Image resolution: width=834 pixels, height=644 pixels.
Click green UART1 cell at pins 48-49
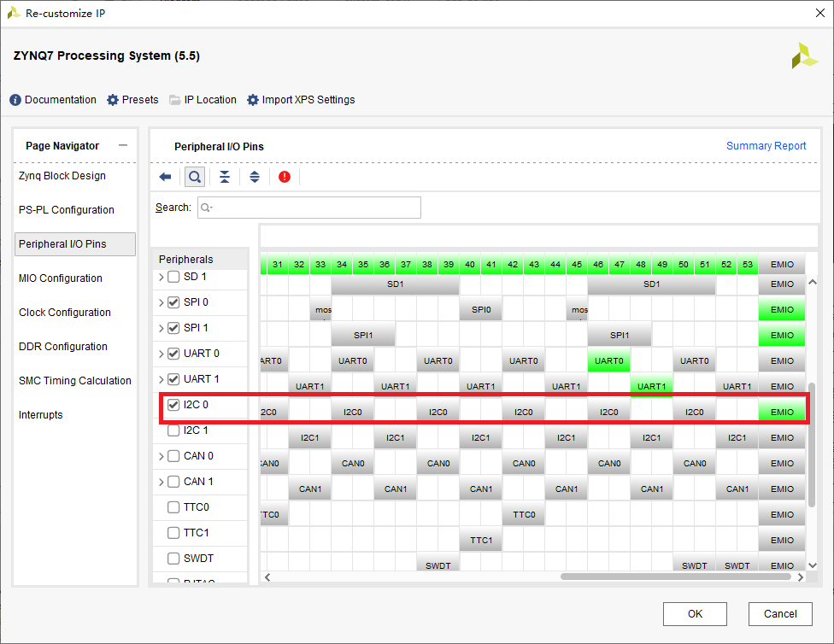click(651, 386)
